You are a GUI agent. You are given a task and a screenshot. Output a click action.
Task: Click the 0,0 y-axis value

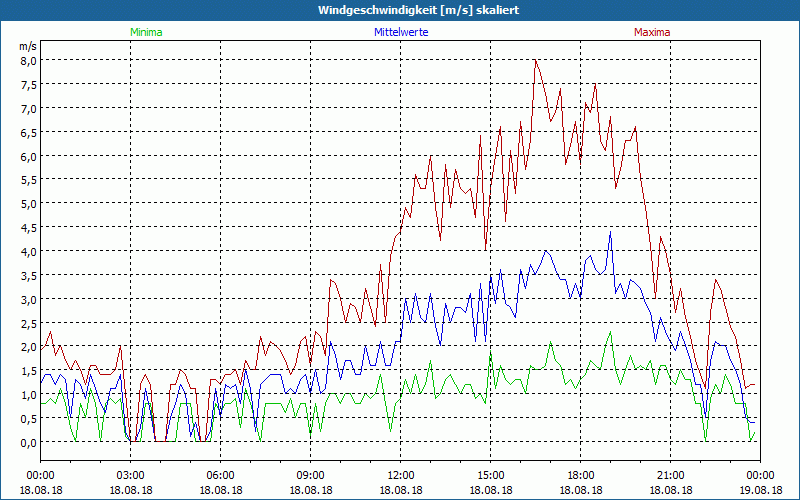(29, 443)
